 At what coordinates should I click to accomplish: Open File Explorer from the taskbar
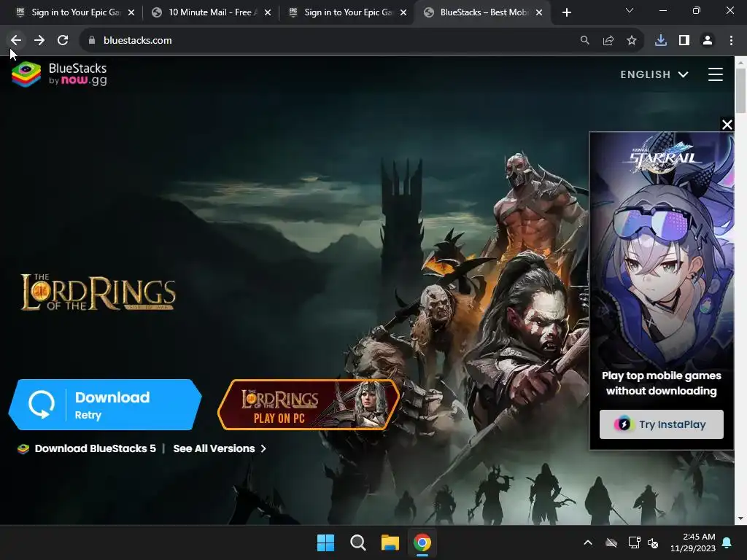390,542
